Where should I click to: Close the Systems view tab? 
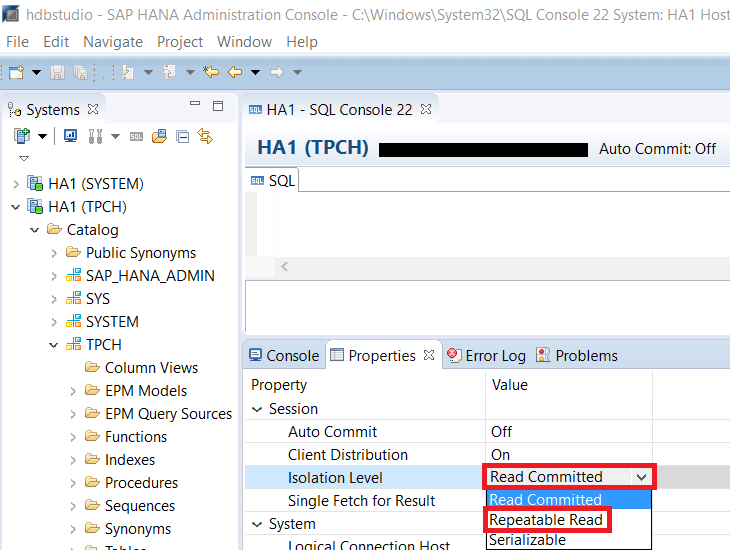click(93, 109)
